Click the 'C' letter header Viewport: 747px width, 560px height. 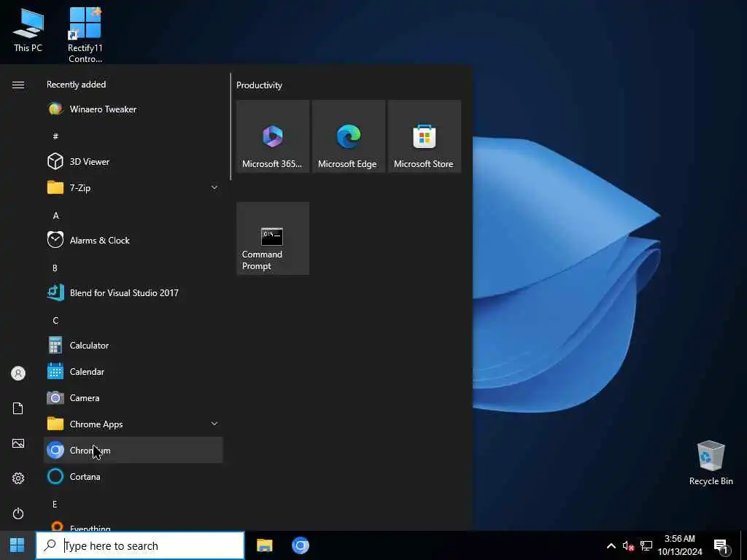55,321
